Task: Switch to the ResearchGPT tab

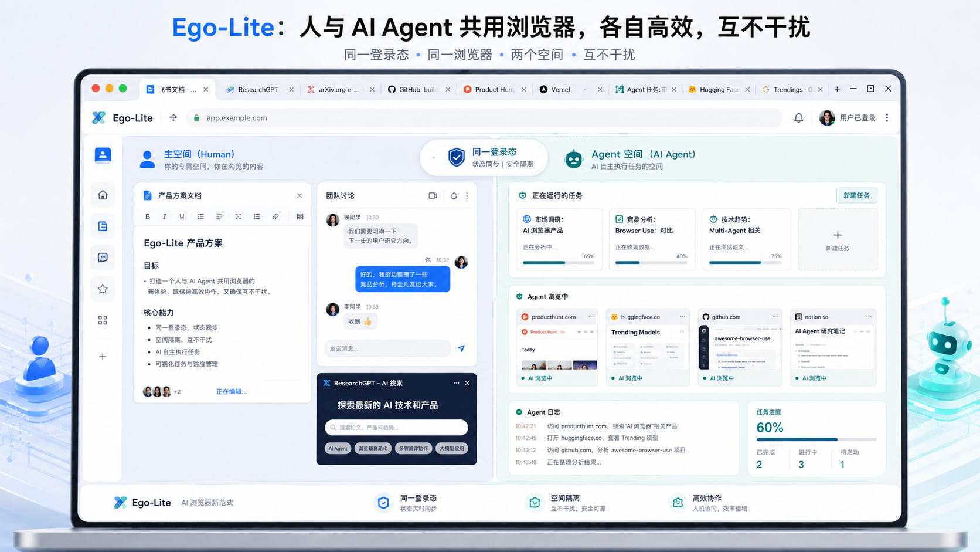Action: (x=257, y=89)
